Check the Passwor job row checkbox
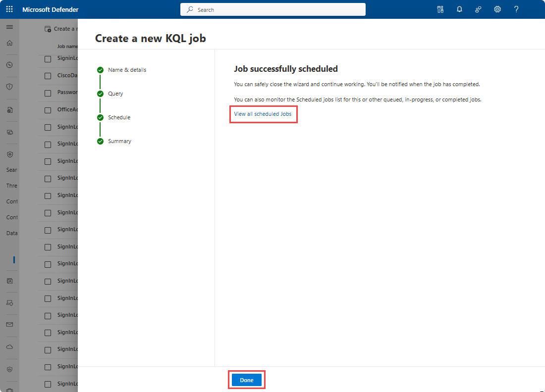 (48, 93)
